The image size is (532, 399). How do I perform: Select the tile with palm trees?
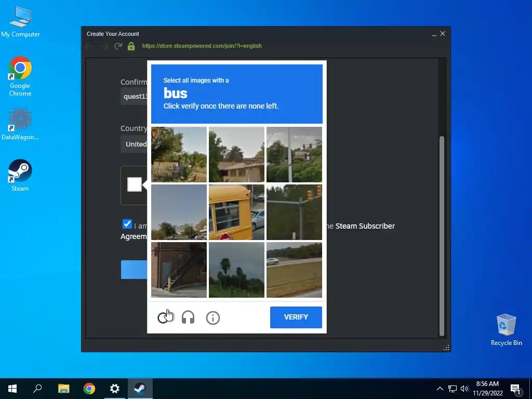coord(236,270)
